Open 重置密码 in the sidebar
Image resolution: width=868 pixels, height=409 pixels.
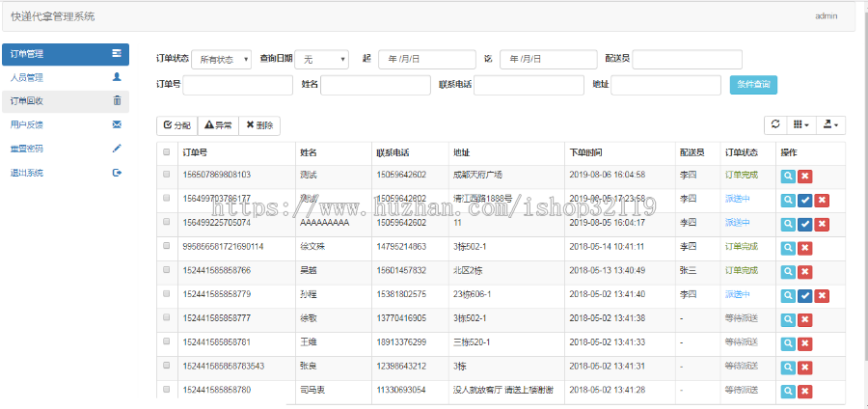pos(66,149)
